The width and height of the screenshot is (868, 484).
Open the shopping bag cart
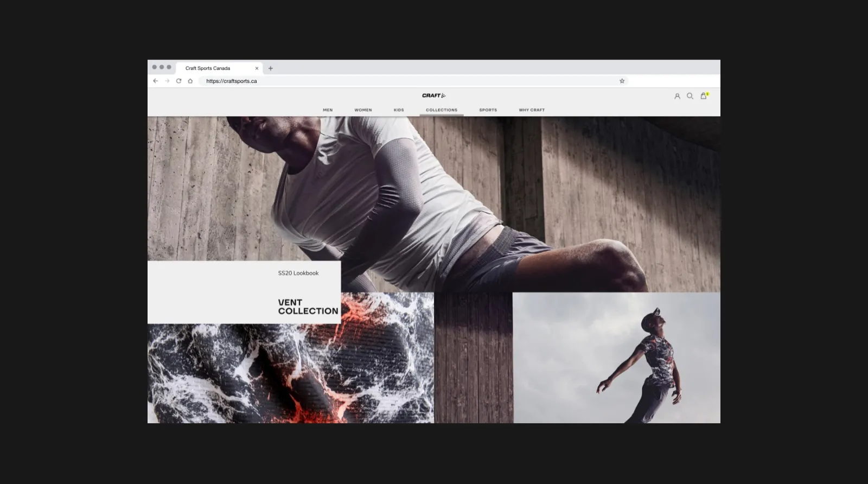pos(704,96)
